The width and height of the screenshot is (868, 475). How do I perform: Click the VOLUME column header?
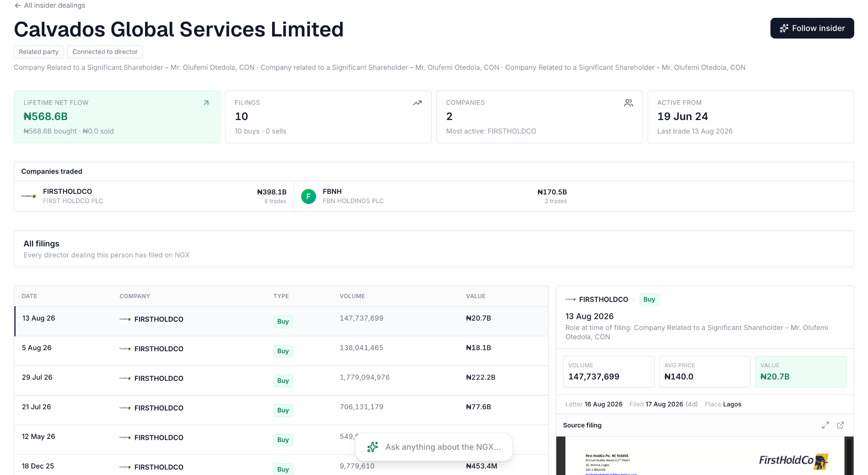click(x=352, y=296)
